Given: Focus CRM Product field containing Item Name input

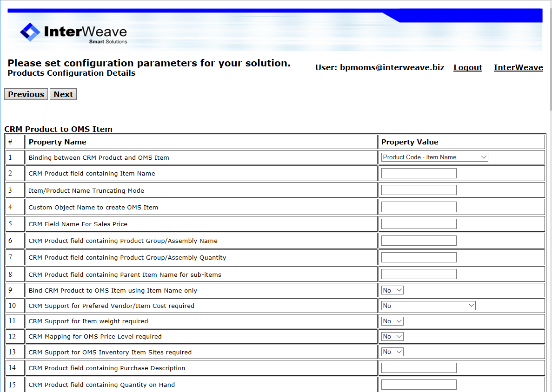Looking at the screenshot, I should (419, 173).
